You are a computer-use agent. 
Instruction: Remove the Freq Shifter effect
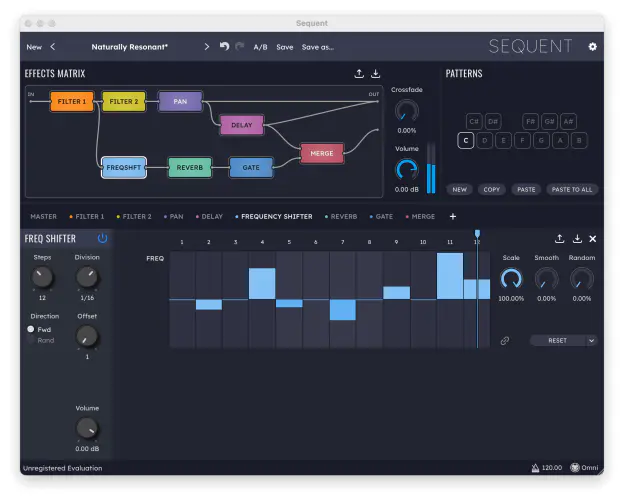(x=593, y=238)
